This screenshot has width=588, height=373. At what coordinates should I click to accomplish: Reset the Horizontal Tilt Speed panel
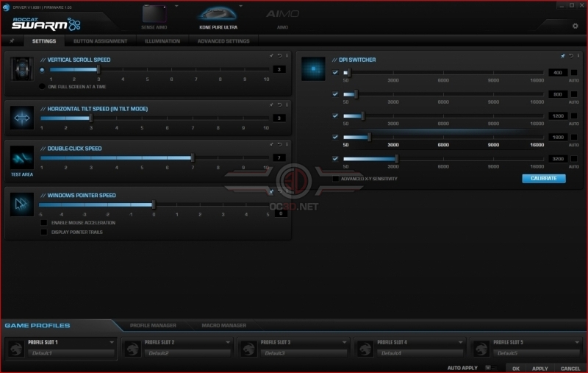click(279, 105)
